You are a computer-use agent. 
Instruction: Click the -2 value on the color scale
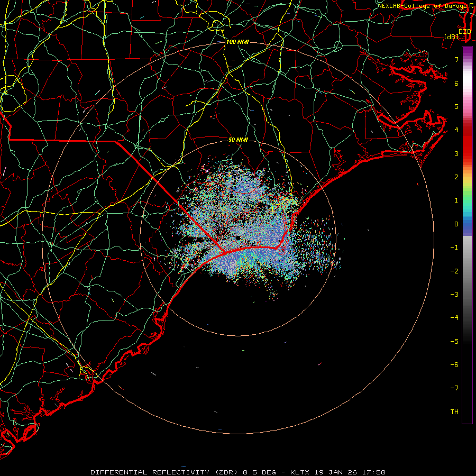click(x=454, y=271)
